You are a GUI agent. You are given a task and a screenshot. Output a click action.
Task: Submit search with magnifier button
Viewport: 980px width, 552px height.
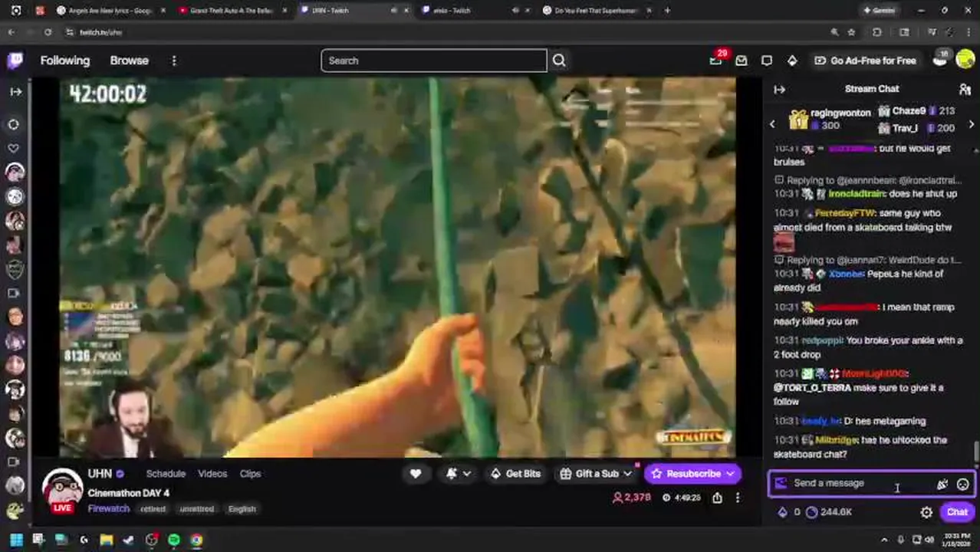pos(559,61)
